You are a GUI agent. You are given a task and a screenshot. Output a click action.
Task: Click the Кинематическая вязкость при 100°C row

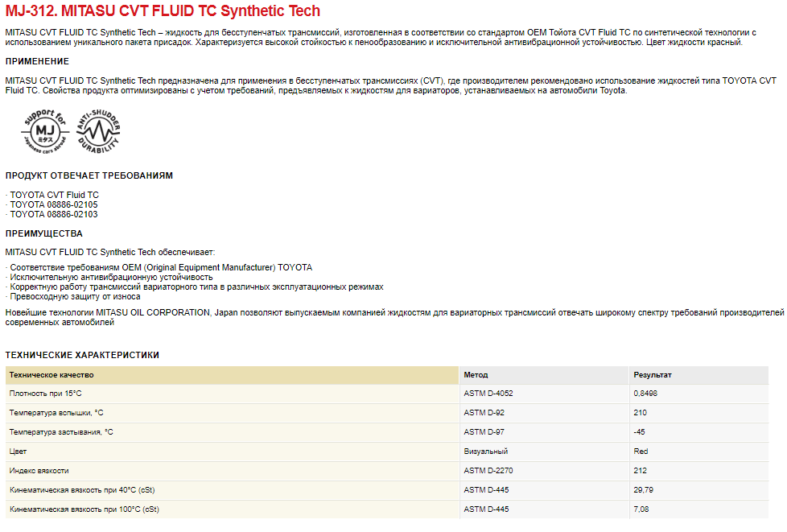click(x=387, y=509)
